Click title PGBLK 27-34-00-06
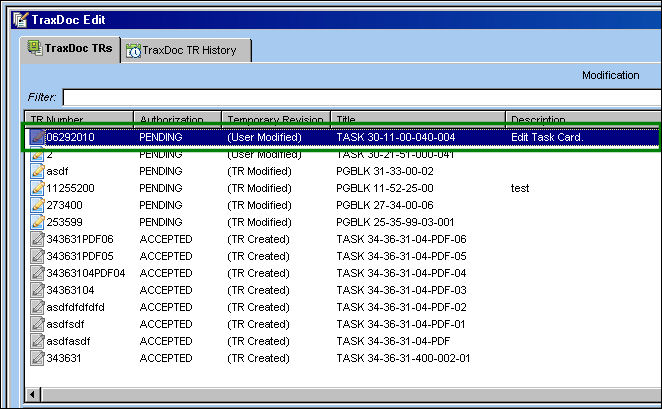Screen dimensions: 662x409 click(385, 205)
